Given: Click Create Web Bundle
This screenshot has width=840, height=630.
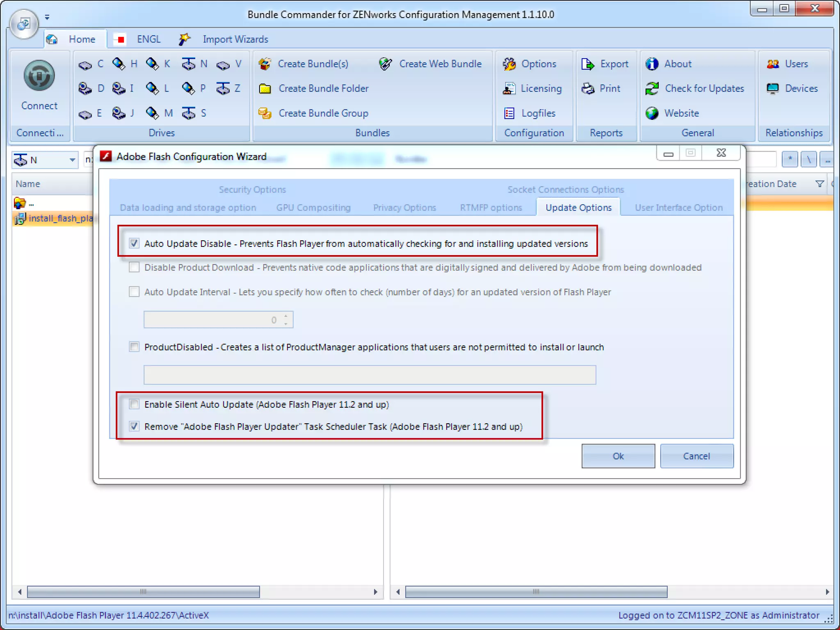Looking at the screenshot, I should tap(430, 64).
